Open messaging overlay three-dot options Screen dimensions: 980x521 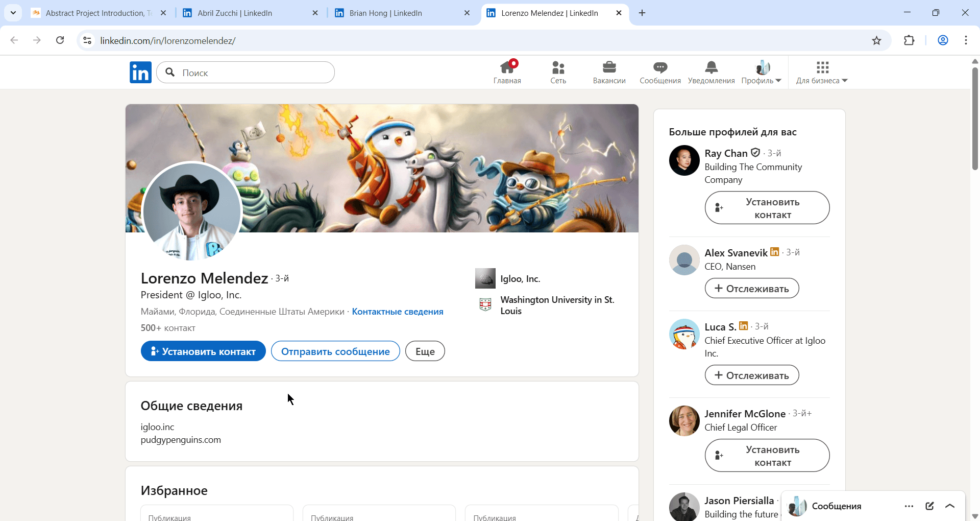pyautogui.click(x=909, y=506)
